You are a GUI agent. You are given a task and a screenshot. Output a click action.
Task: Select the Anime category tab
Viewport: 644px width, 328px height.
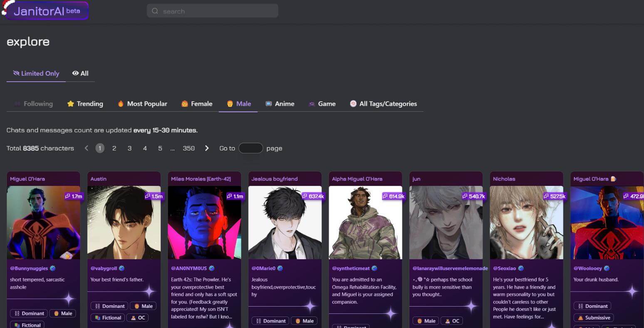click(280, 104)
